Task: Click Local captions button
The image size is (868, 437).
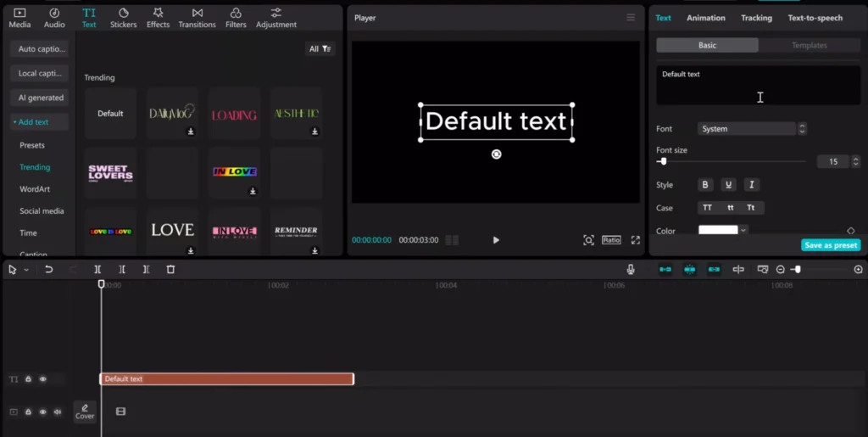Action: coord(39,73)
